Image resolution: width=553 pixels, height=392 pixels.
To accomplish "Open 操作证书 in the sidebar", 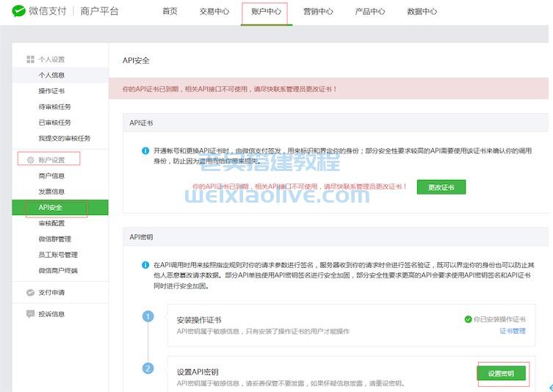I will 51,91.
